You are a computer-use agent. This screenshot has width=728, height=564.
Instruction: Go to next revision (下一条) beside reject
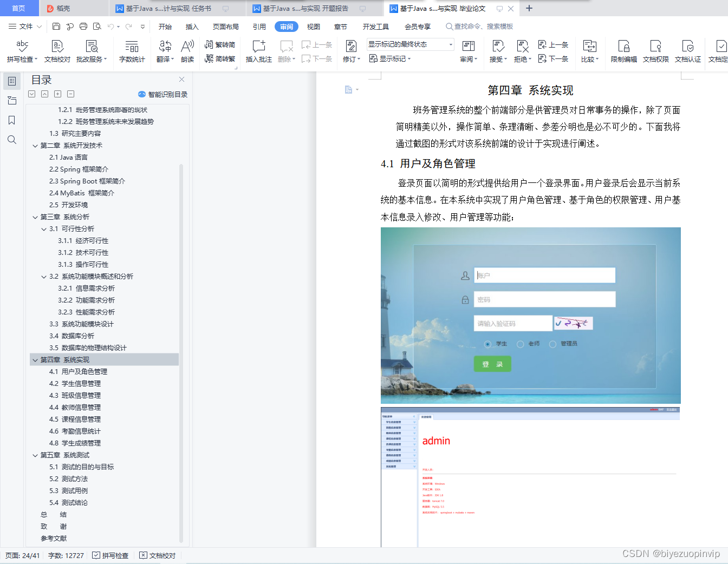(x=553, y=58)
